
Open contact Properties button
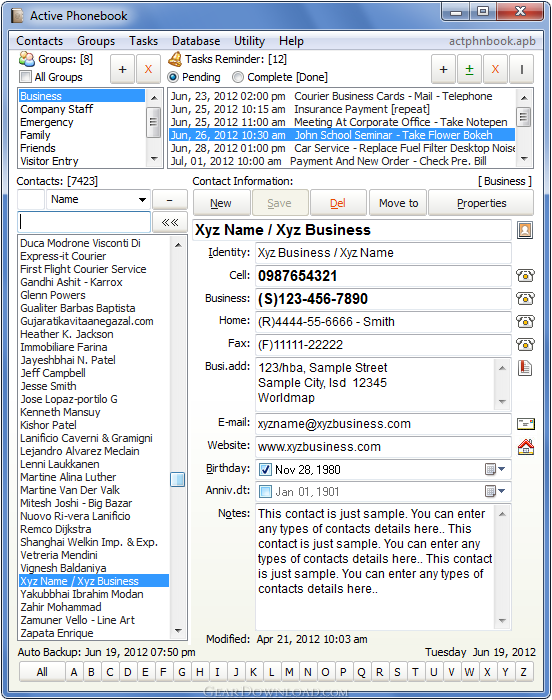[x=481, y=203]
